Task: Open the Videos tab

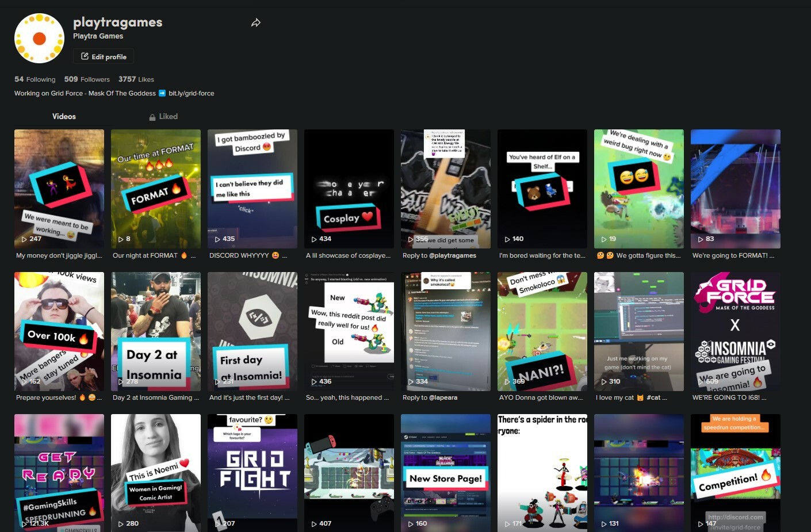Action: click(64, 116)
